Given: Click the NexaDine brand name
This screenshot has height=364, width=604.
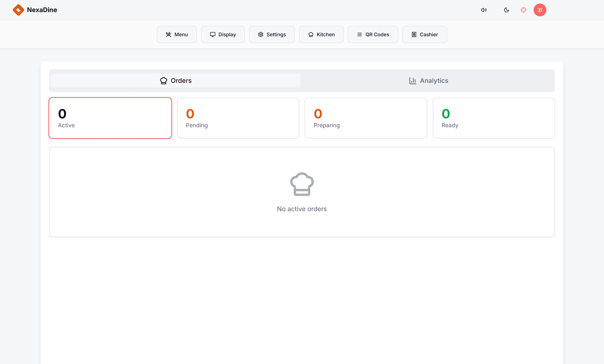Looking at the screenshot, I should 42,10.
